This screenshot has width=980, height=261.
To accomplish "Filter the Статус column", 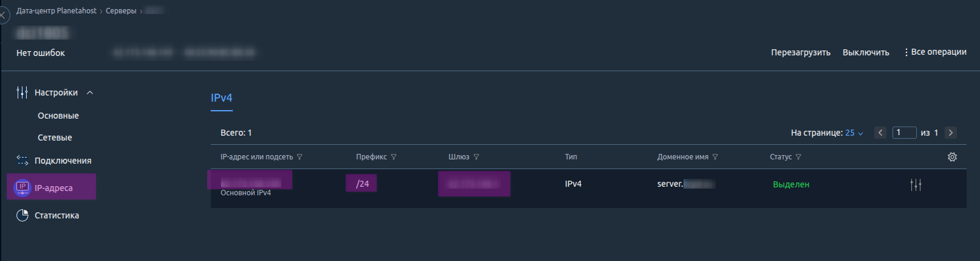I will click(x=798, y=157).
